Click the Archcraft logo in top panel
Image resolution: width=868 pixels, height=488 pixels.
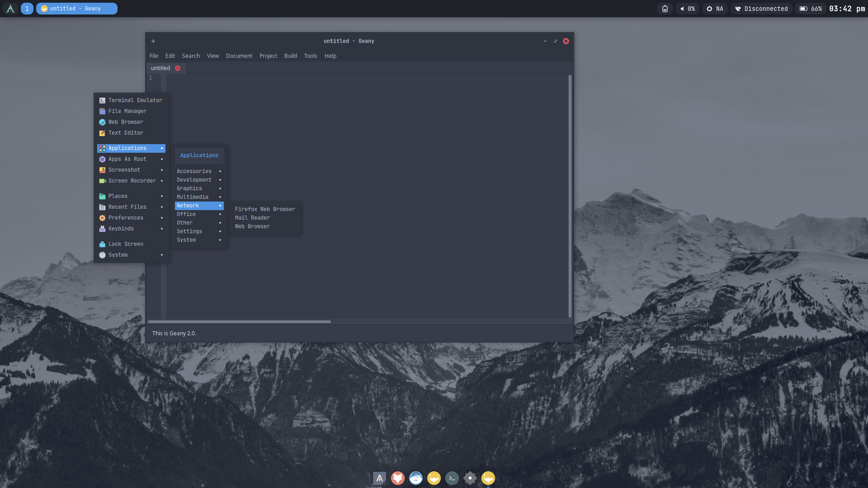(x=10, y=9)
